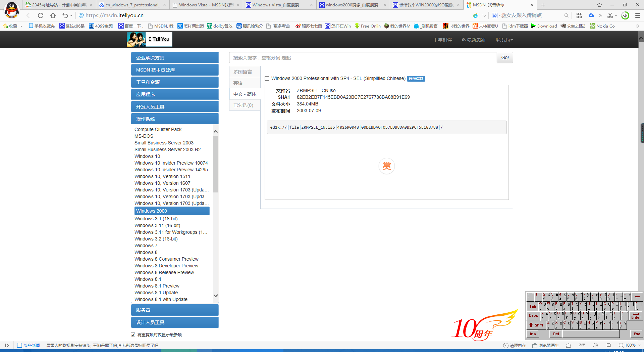
Task: Click the yellow star favorites icon
Action: point(5,26)
